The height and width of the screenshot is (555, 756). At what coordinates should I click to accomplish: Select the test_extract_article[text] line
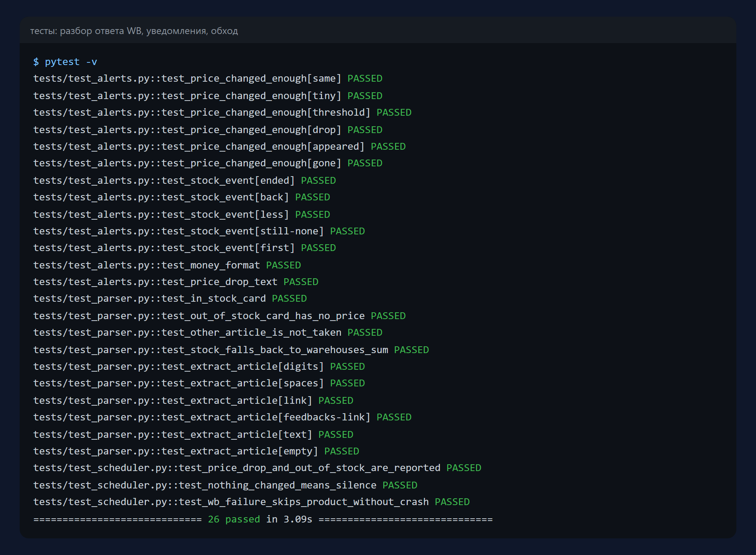coord(193,434)
